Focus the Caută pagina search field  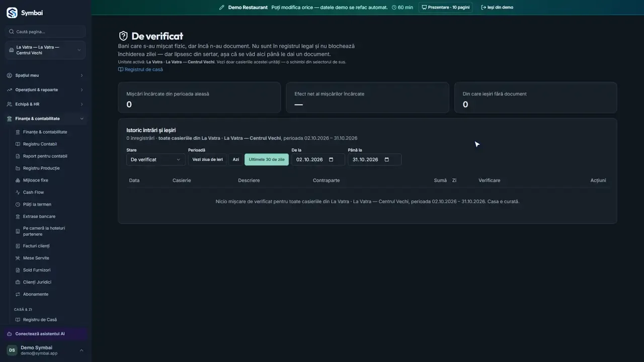[45, 32]
